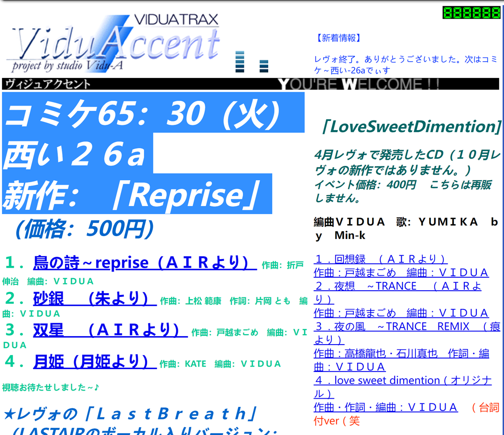504x435 pixels.
Task: Open the love sweet dimention (オリジナル) track link
Action: click(402, 380)
